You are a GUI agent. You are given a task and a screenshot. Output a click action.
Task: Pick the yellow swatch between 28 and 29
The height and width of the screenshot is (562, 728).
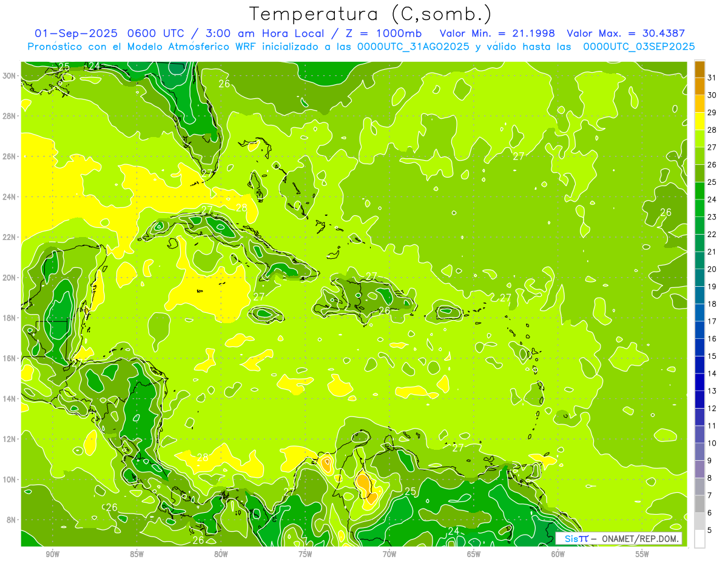coord(699,121)
